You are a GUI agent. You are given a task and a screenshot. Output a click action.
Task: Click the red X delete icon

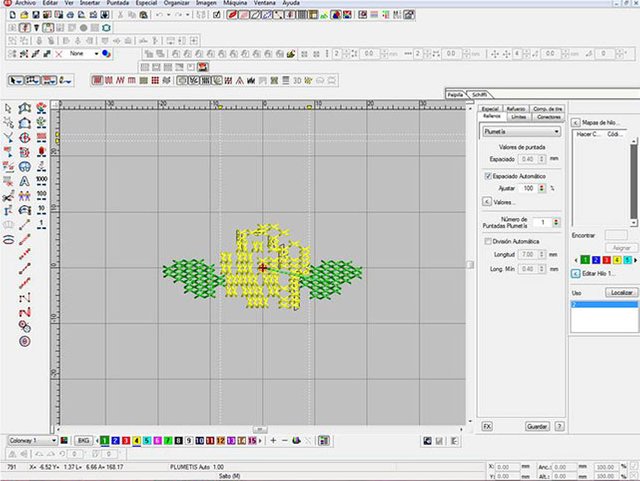(x=59, y=53)
